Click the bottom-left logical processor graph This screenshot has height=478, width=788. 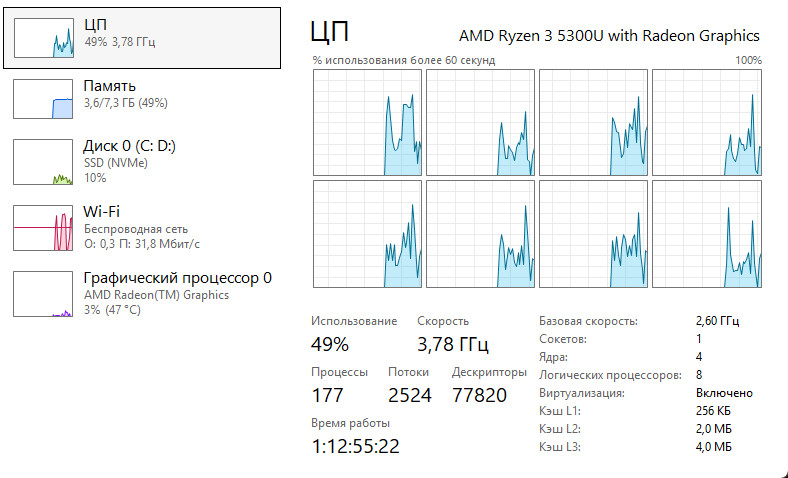pyautogui.click(x=367, y=234)
